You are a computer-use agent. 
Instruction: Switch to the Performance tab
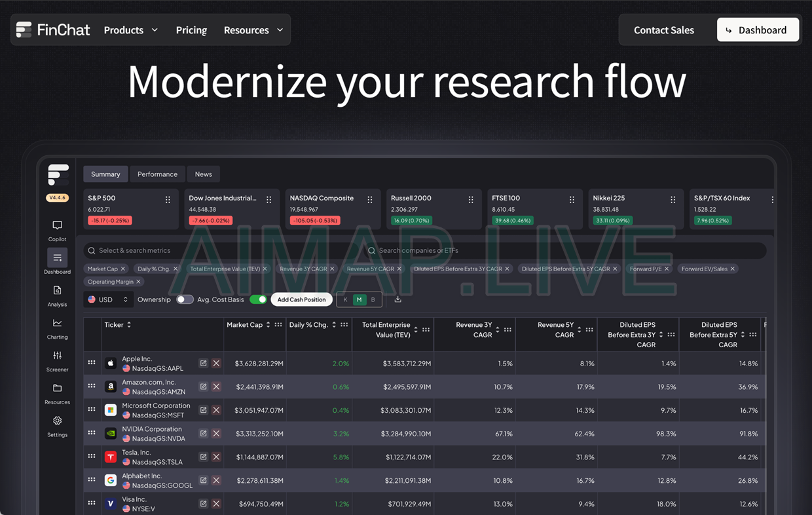click(x=157, y=174)
